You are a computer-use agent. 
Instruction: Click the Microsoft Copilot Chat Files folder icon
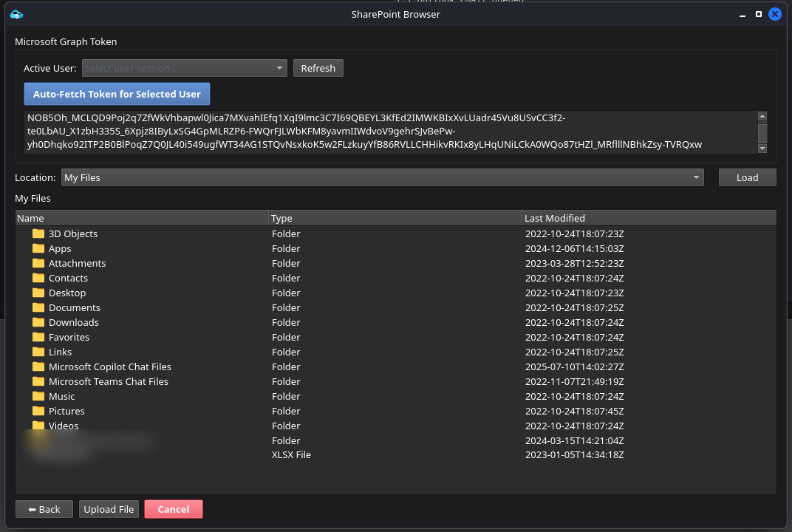pyautogui.click(x=38, y=366)
